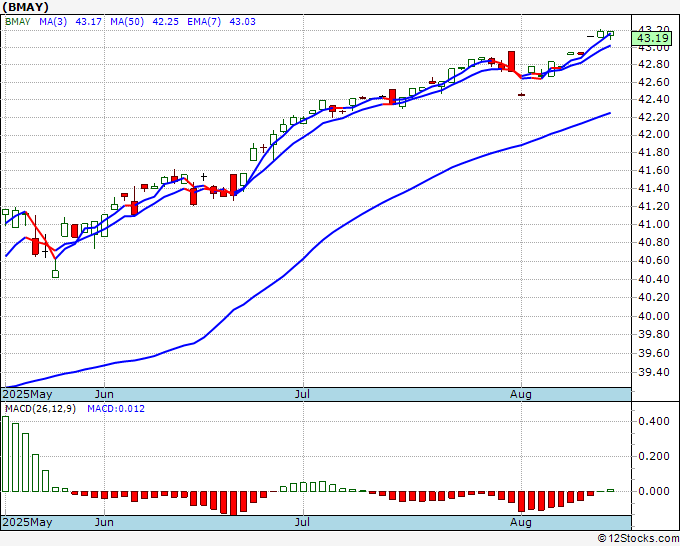
Task: Click Jul on the price chart axis
Action: pyautogui.click(x=302, y=394)
